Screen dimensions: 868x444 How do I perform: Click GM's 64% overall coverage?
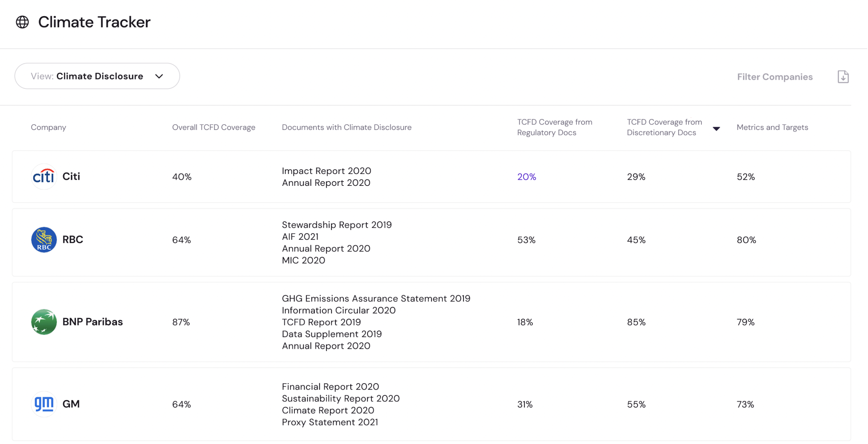[x=181, y=404]
